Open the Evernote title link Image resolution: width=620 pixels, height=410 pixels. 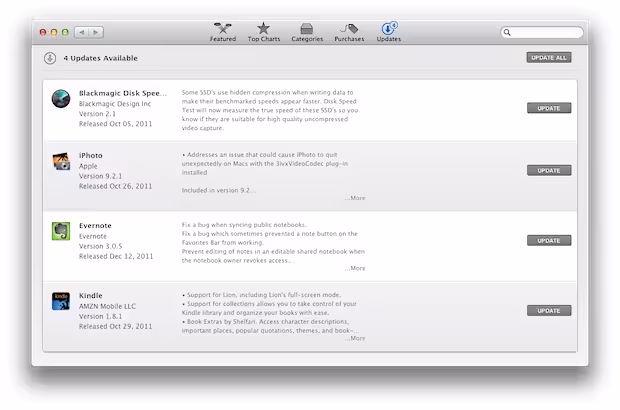(x=95, y=226)
